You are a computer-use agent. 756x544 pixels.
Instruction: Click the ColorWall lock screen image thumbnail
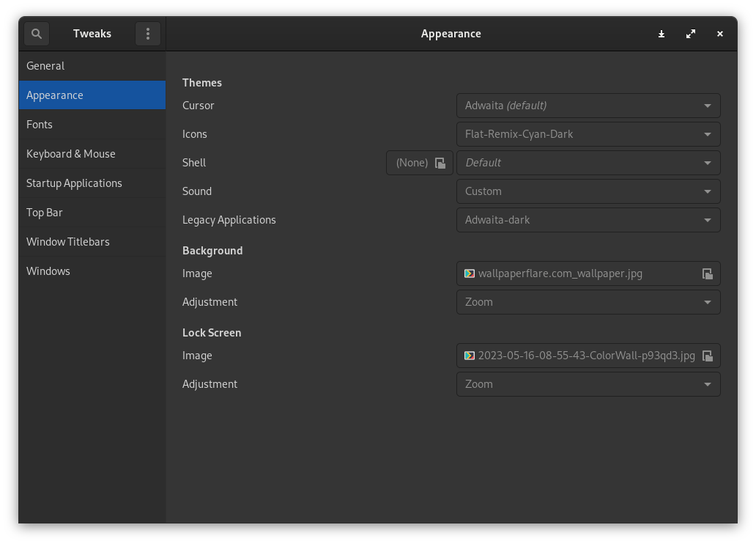[x=470, y=356]
